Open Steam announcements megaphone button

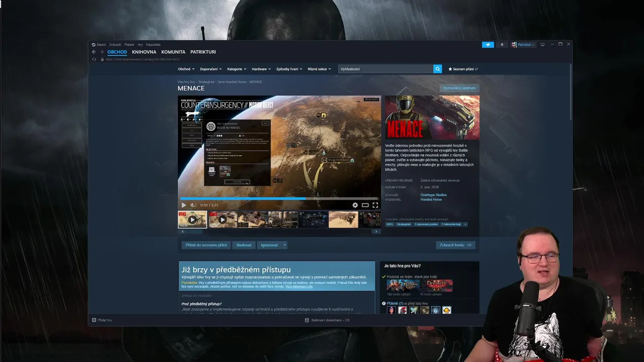488,45
